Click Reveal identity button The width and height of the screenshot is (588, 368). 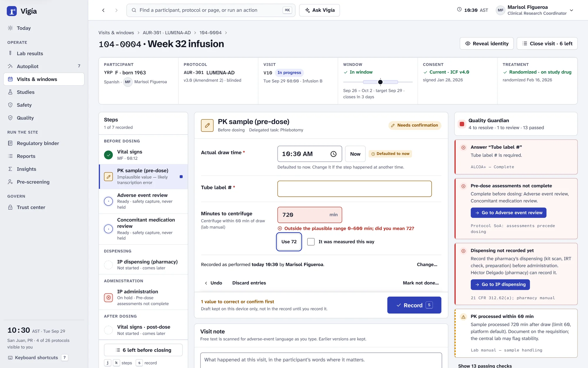click(487, 44)
